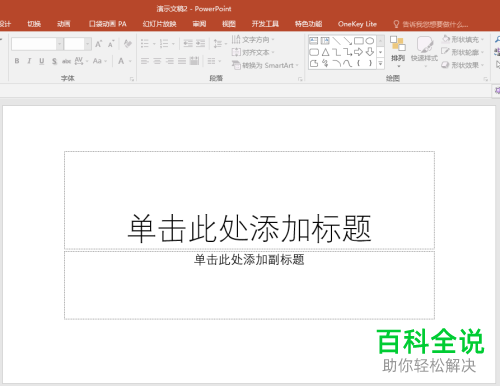The width and height of the screenshot is (500, 386).
Task: Open 形状轮廓 shape outline color picker
Action: point(462,52)
